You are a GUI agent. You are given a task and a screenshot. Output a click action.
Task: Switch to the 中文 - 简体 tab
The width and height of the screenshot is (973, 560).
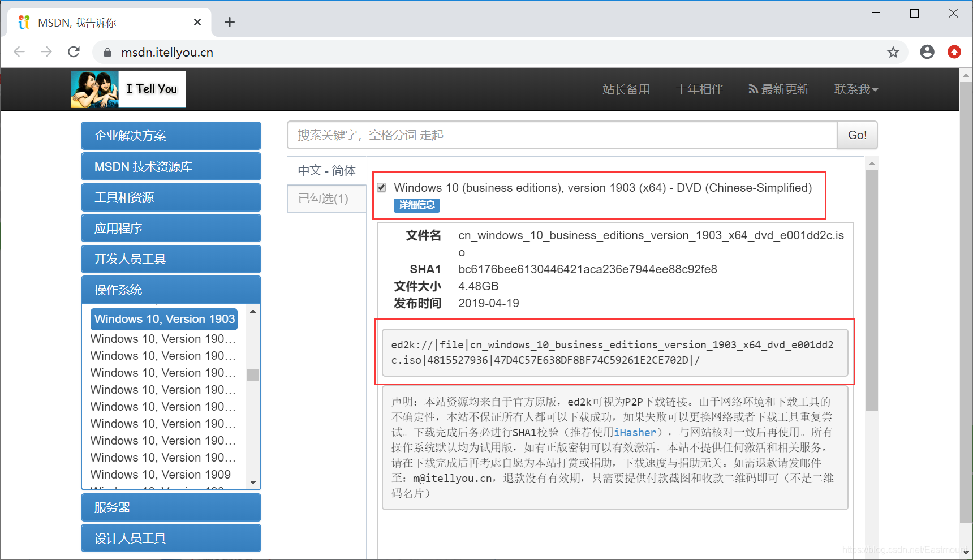[327, 170]
